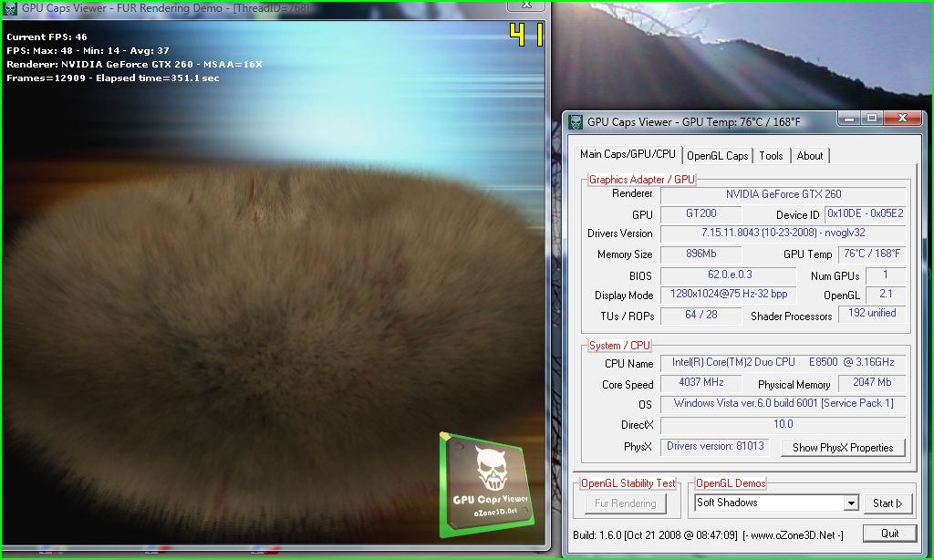Click the TUs / ROPs value 64 / 28

pos(701,315)
